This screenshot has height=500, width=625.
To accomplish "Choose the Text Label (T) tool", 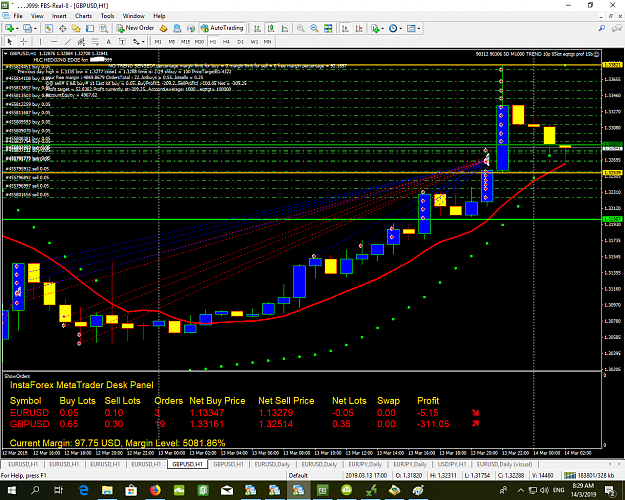I will 122,41.
